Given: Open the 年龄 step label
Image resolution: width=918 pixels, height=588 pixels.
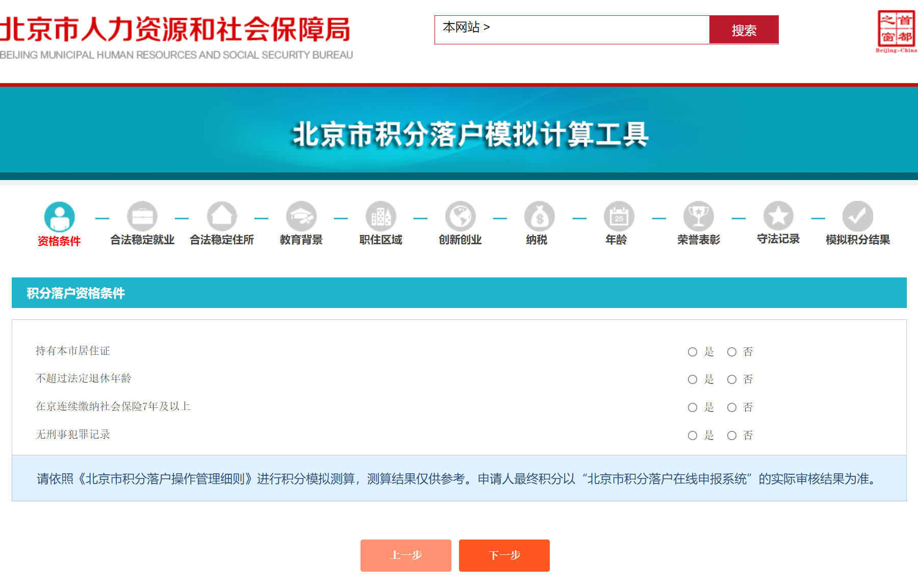Looking at the screenshot, I should pyautogui.click(x=616, y=240).
